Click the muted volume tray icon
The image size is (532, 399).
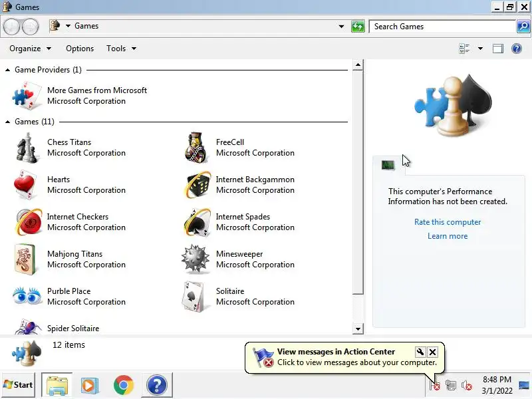pyautogui.click(x=467, y=386)
